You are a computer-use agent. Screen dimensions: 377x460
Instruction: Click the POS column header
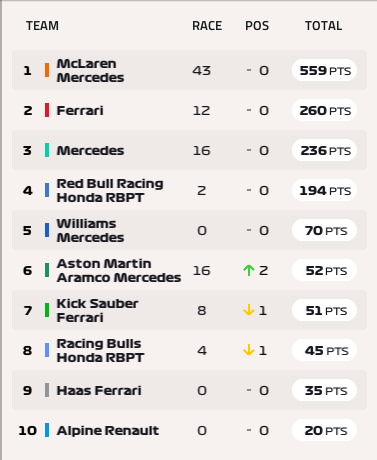click(x=257, y=26)
